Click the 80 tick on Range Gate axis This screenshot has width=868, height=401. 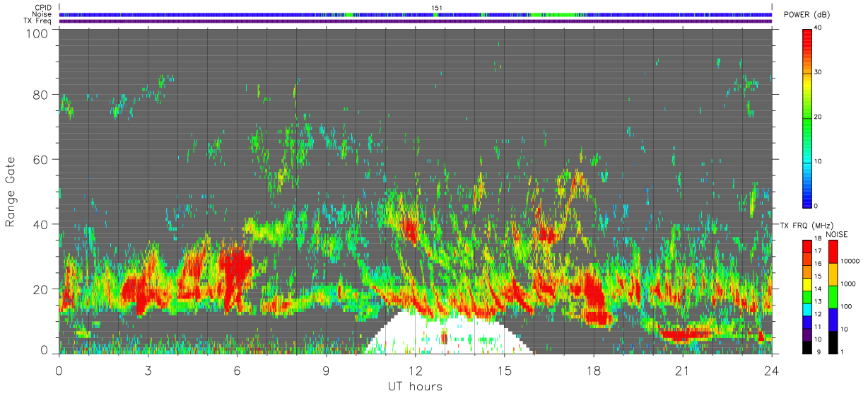point(41,95)
